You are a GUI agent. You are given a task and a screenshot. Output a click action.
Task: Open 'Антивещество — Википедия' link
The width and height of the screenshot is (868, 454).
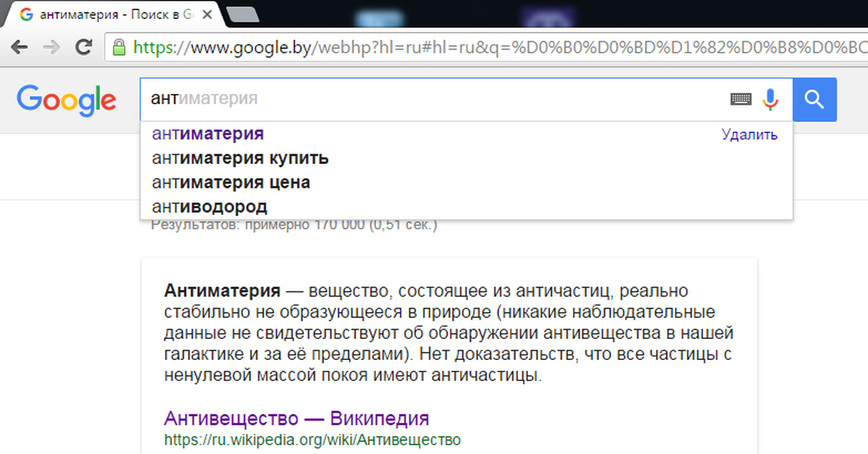click(x=297, y=418)
